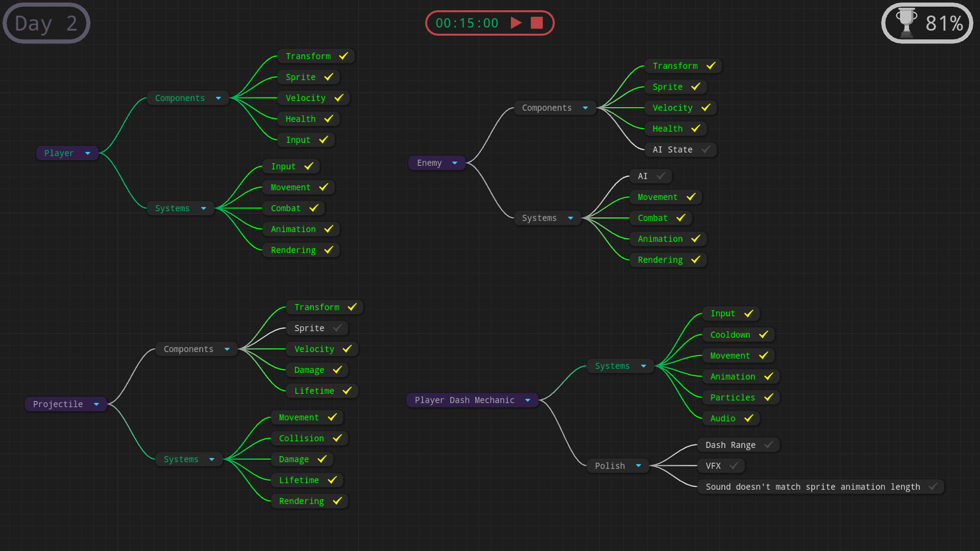Click the 81% progress value
The image size is (980, 551).
point(944,23)
